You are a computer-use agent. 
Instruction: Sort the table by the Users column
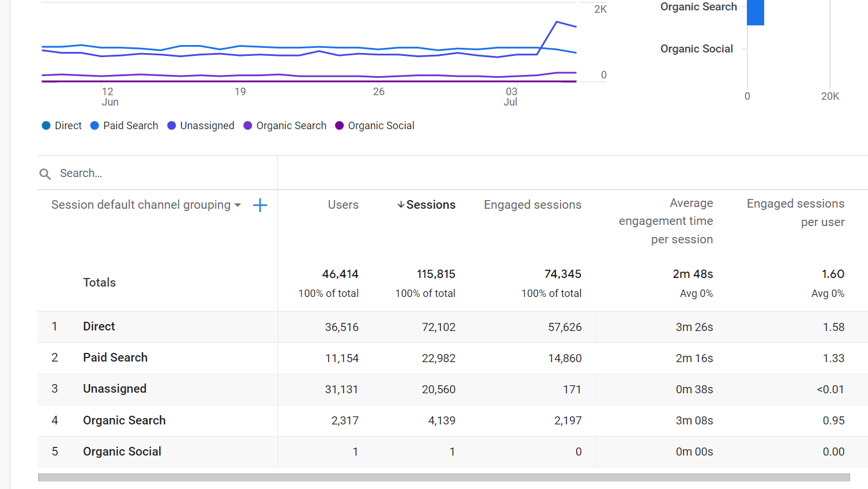tap(343, 204)
